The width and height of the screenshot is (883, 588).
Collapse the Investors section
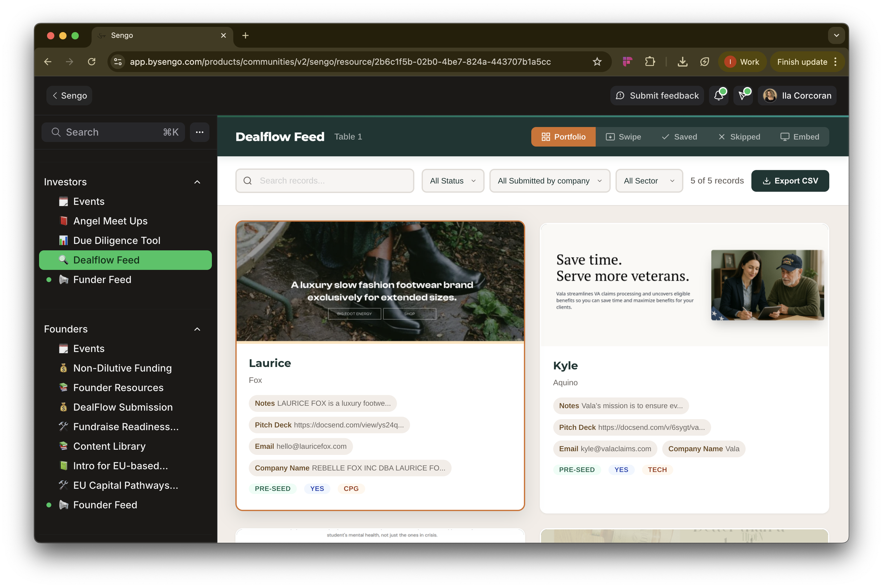tap(197, 182)
